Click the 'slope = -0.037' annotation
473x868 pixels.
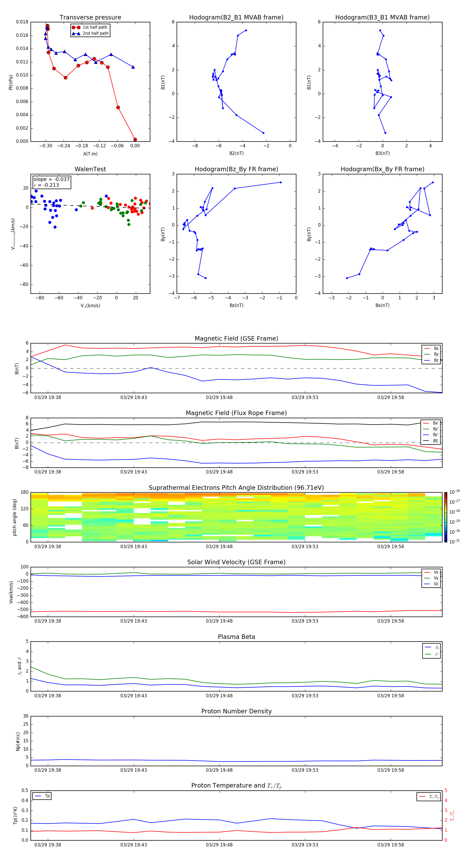pyautogui.click(x=52, y=179)
